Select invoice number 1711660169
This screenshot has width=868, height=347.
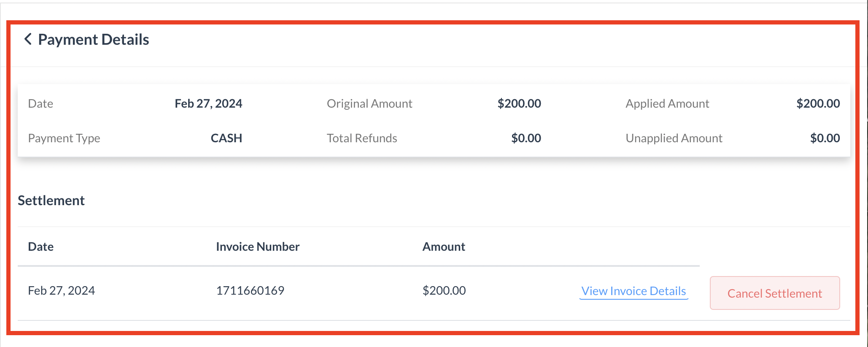[x=250, y=290]
